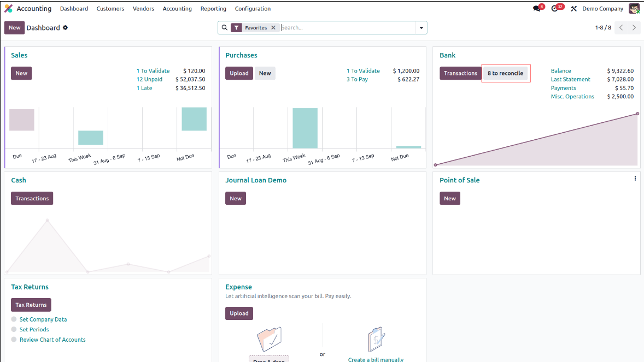Screen dimensions: 644x362
Task: Open the Reporting menu
Action: (x=213, y=9)
